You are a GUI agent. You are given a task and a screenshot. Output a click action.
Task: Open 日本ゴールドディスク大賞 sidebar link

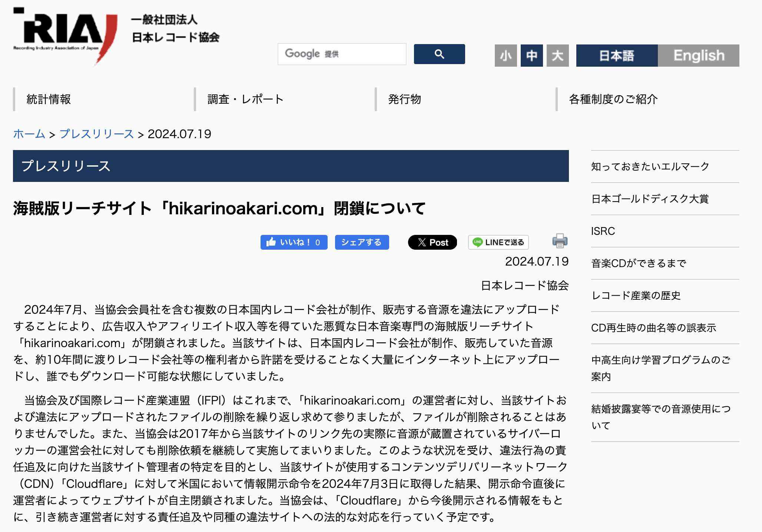(650, 199)
